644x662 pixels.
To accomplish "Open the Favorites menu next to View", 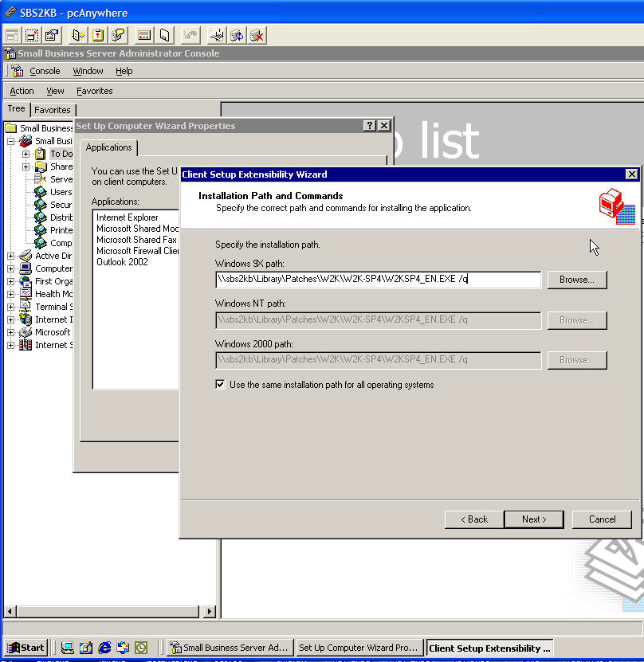I will (95, 91).
